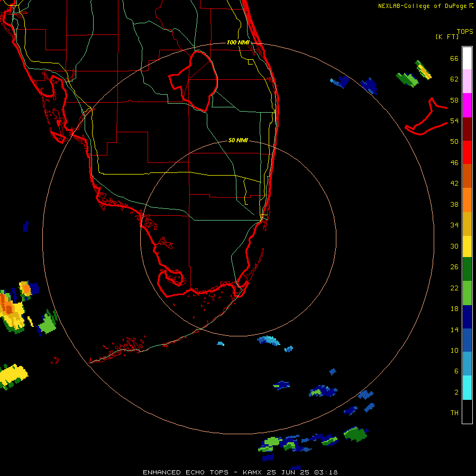The image size is (476, 476).
Task: Click the legend value 42
Action: [x=454, y=184]
